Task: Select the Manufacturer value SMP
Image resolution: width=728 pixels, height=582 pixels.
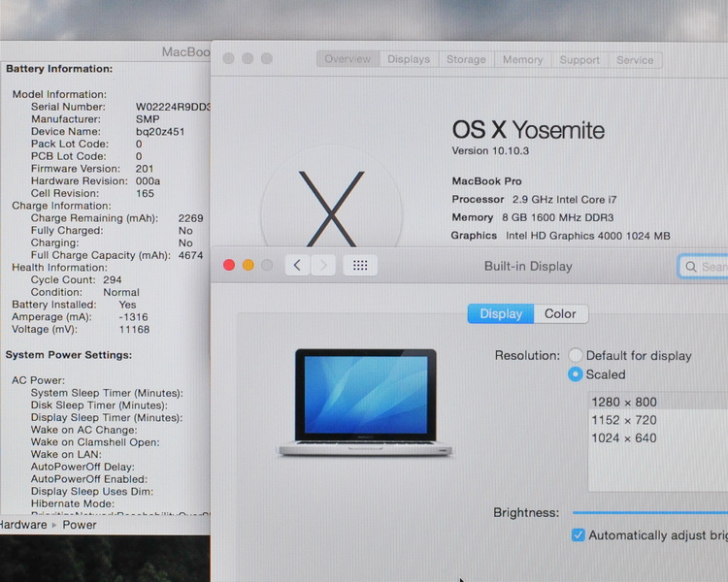Action: [148, 119]
